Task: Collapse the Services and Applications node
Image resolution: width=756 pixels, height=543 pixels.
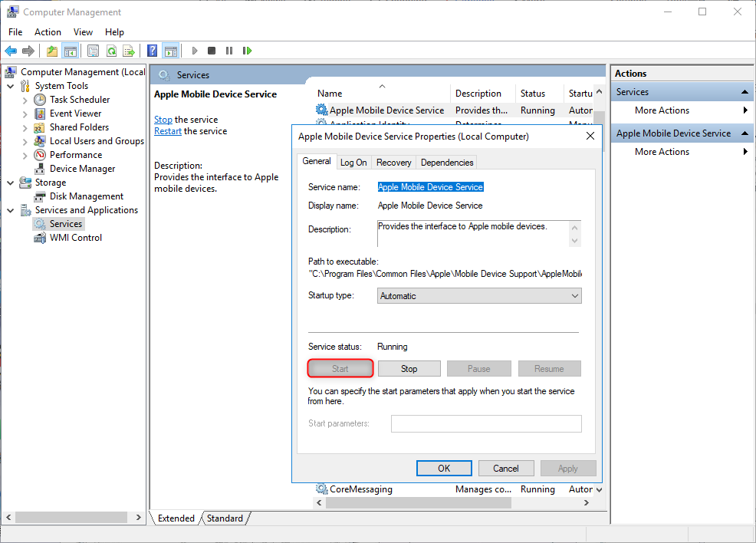Action: [11, 210]
